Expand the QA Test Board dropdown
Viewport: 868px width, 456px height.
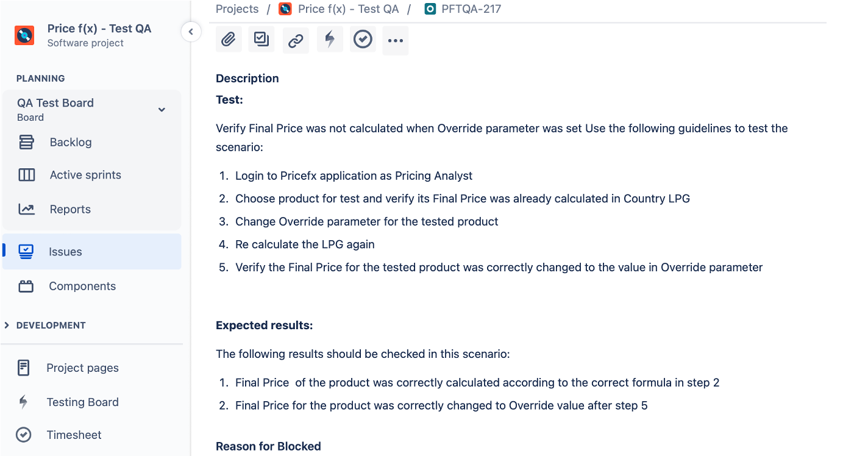(x=162, y=110)
